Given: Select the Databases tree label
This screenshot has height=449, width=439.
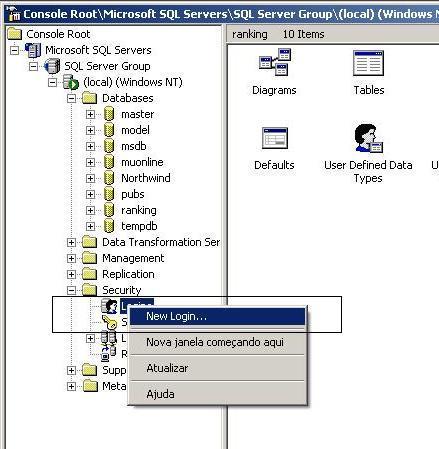Looking at the screenshot, I should pyautogui.click(x=128, y=98).
